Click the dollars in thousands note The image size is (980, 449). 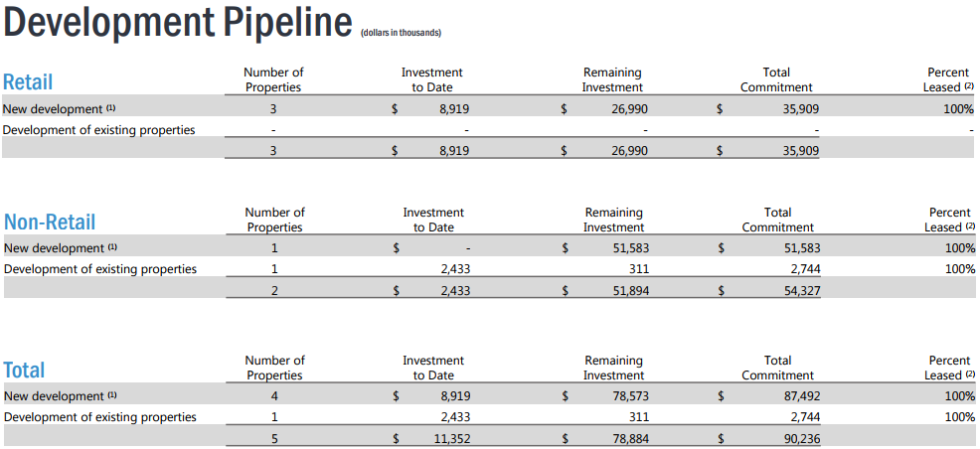point(402,33)
